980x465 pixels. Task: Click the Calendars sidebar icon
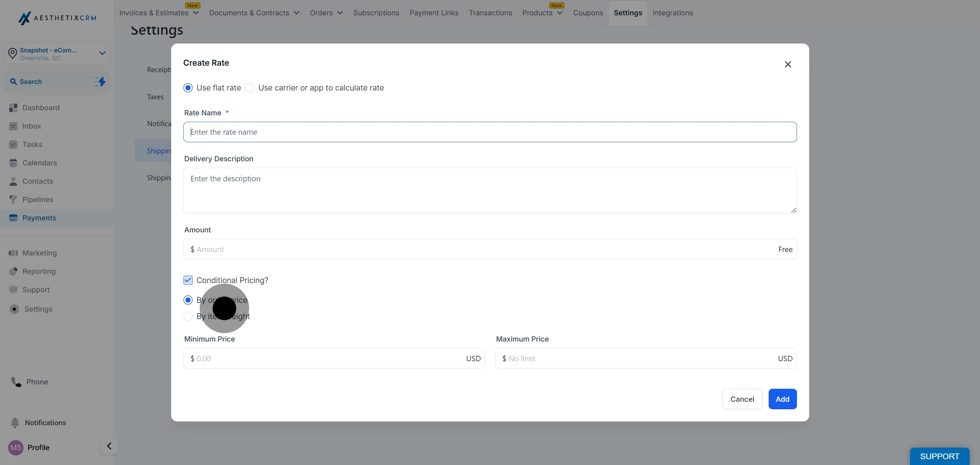pyautogui.click(x=13, y=163)
